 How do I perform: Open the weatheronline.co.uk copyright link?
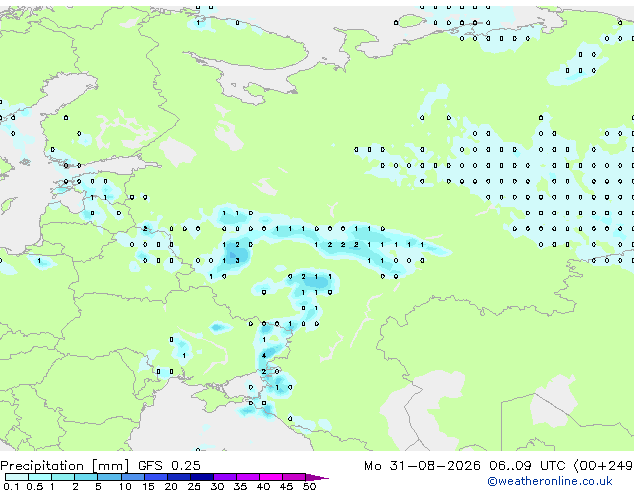549,481
